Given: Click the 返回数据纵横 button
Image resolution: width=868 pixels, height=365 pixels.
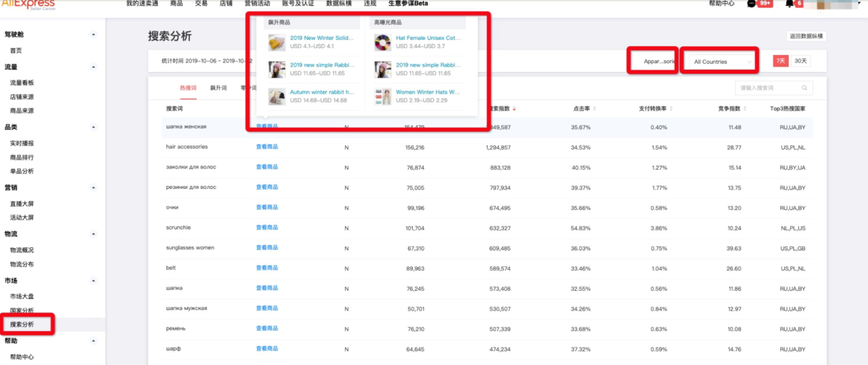Looking at the screenshot, I should pyautogui.click(x=806, y=36).
